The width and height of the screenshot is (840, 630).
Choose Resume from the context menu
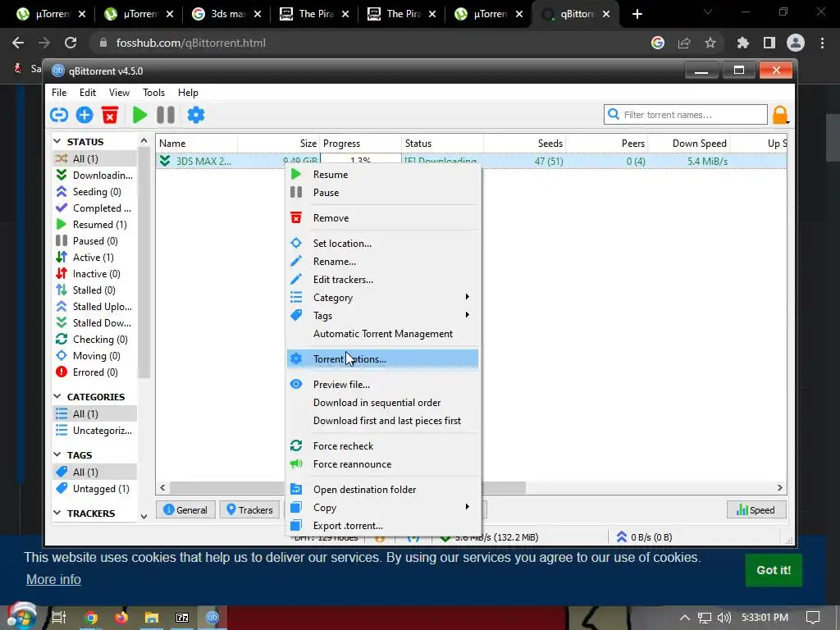coord(382,175)
